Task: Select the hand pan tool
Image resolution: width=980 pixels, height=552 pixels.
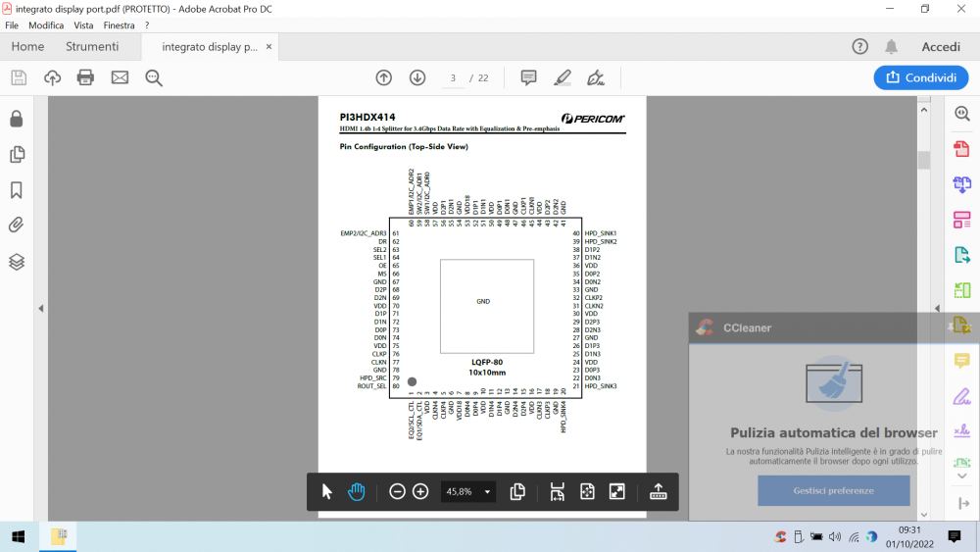Action: point(356,491)
